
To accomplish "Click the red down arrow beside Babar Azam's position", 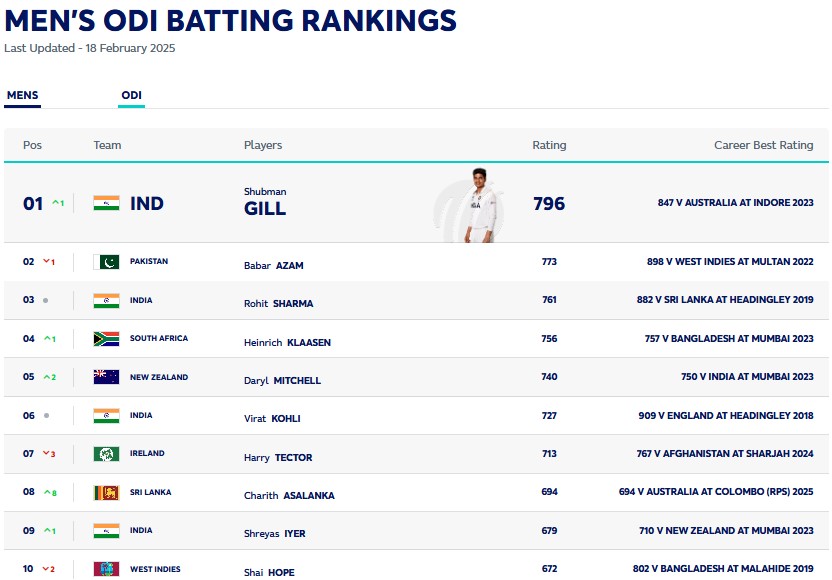I will (x=45, y=262).
